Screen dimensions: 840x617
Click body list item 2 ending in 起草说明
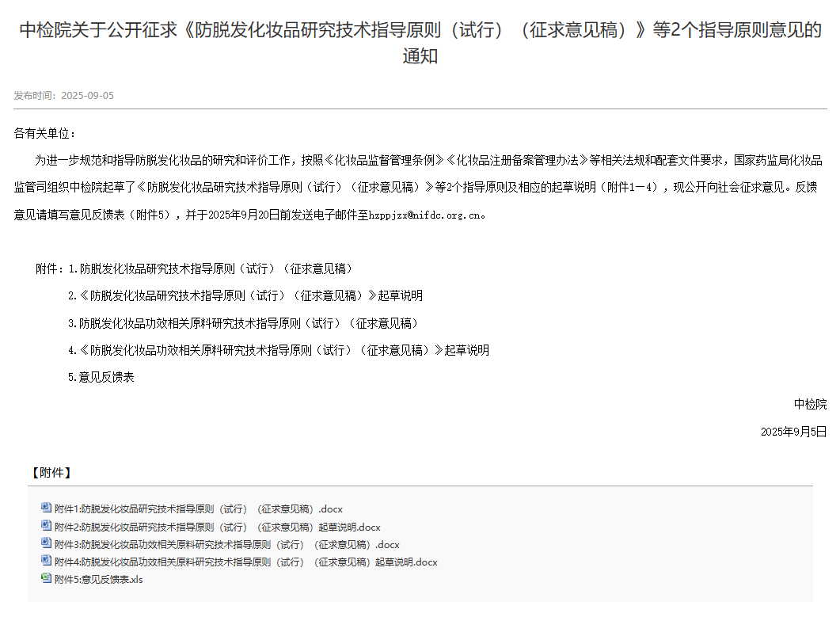click(245, 295)
